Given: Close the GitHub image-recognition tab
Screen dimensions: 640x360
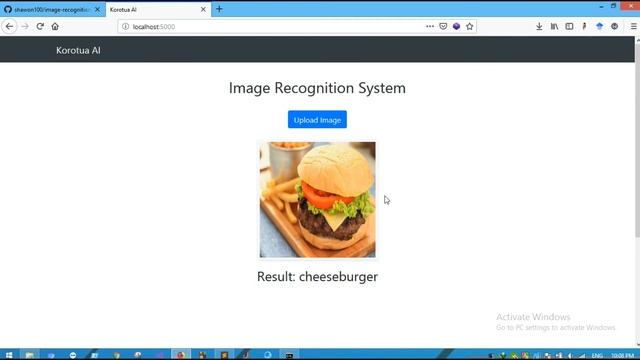Looking at the screenshot, I should (97, 9).
